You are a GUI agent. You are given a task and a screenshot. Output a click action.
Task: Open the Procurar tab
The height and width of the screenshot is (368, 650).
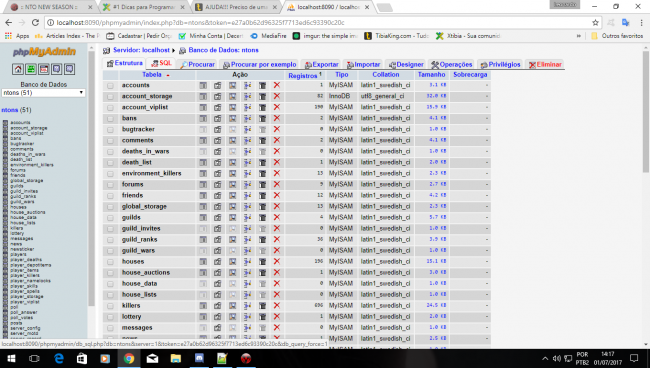[198, 65]
